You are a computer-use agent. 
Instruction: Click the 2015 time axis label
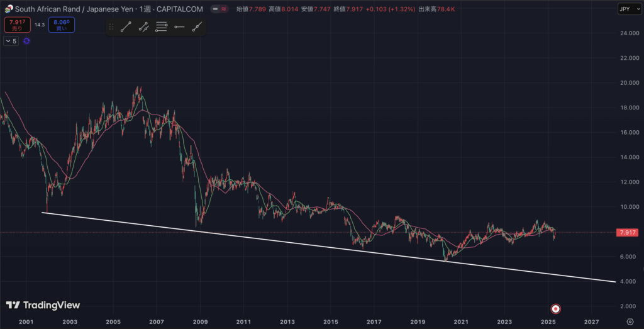pos(331,321)
